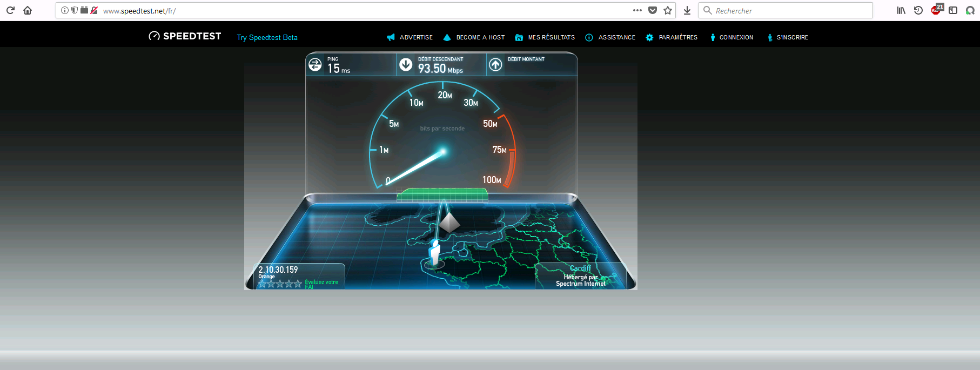Select the Cardiff server label
Image resolution: width=980 pixels, height=370 pixels.
point(580,268)
